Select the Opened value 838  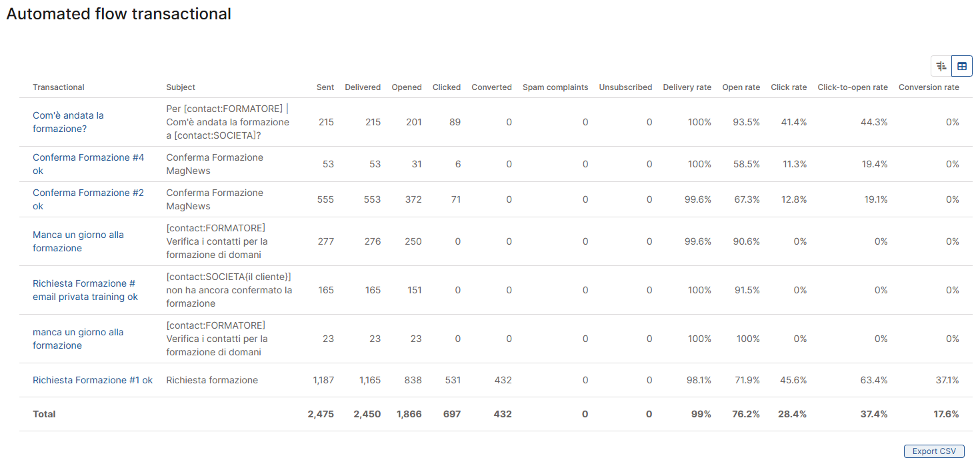pos(413,380)
